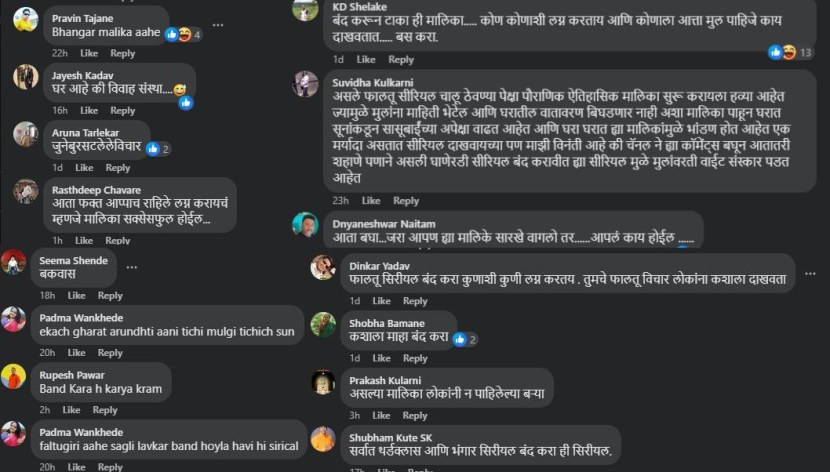Open Rasthdeep Chavare's profile name link

pyautogui.click(x=96, y=190)
